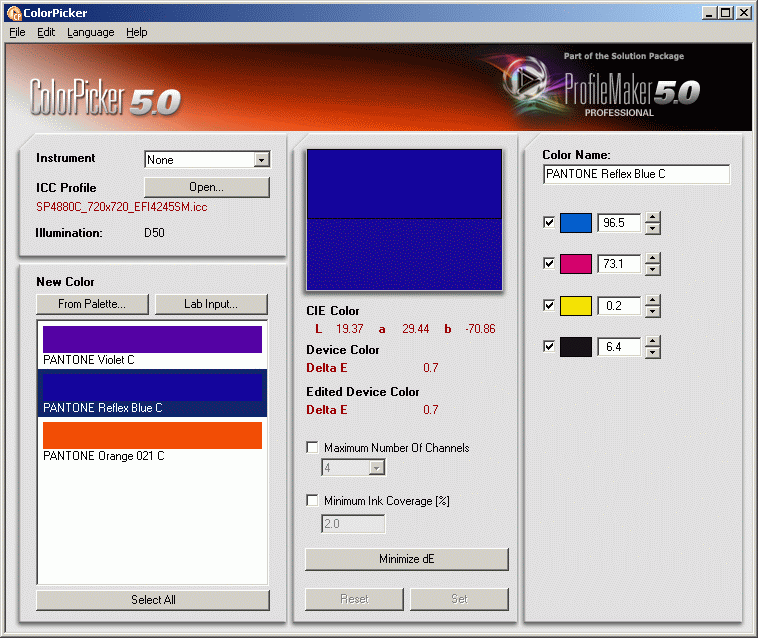Click the upper reference color preview patch
The image size is (758, 638).
(x=404, y=184)
